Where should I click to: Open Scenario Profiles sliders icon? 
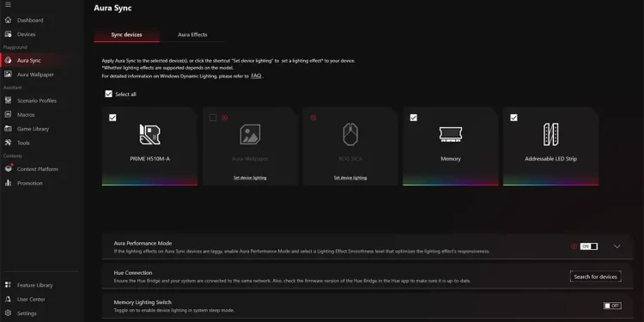pos(8,100)
